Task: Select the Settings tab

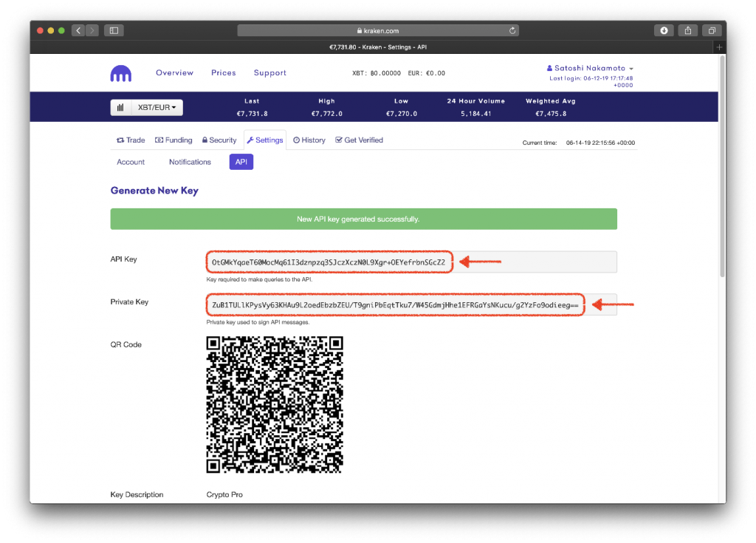Action: point(265,140)
